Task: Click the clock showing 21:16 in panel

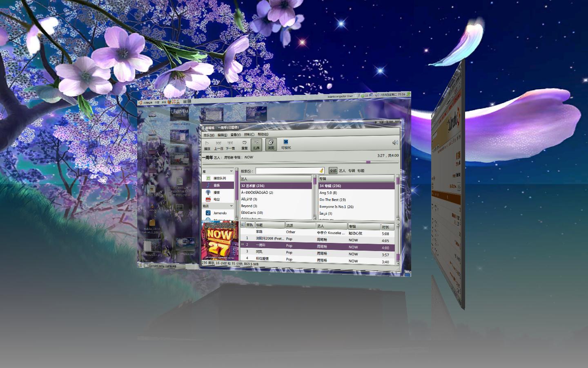Action: click(x=392, y=94)
